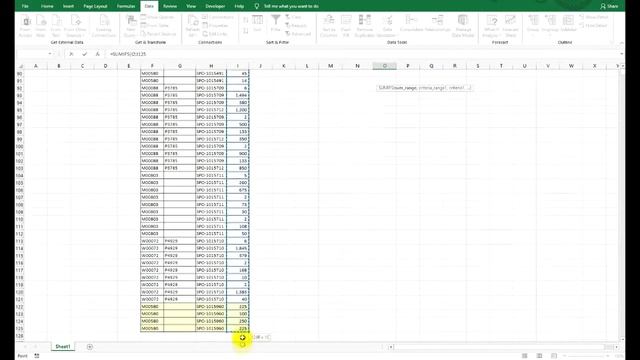This screenshot has height=360, width=640.
Task: Open the From Web import tool
Action: [40, 26]
